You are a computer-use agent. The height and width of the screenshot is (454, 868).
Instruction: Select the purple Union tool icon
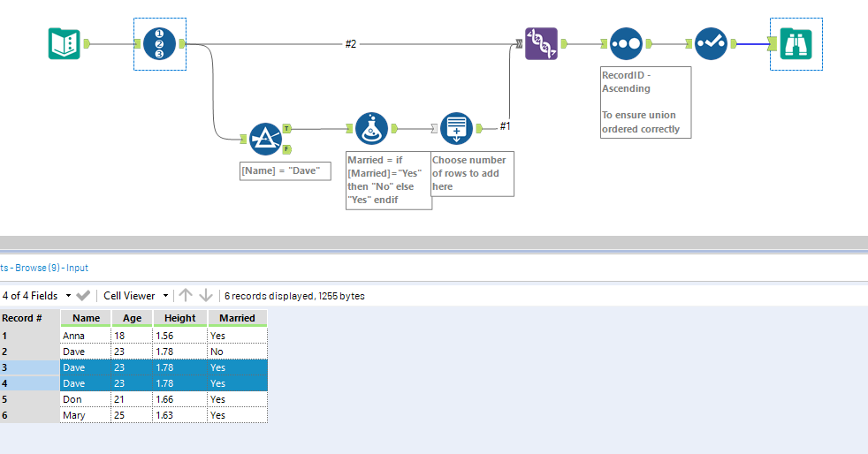pos(541,43)
